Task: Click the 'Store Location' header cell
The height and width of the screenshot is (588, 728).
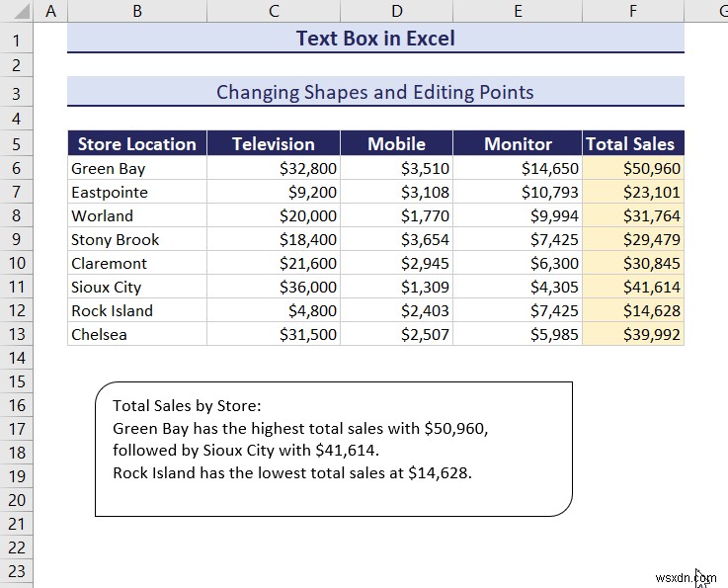Action: click(x=137, y=143)
